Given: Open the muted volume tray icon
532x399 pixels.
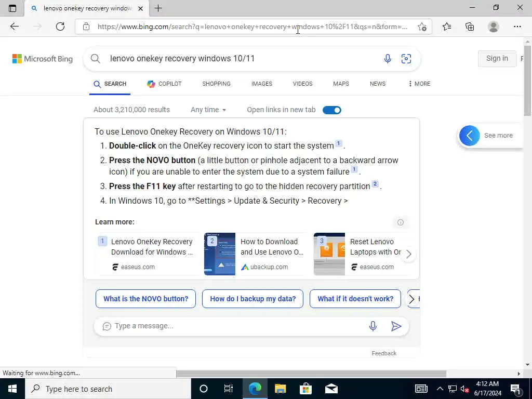Looking at the screenshot, I should (465, 389).
